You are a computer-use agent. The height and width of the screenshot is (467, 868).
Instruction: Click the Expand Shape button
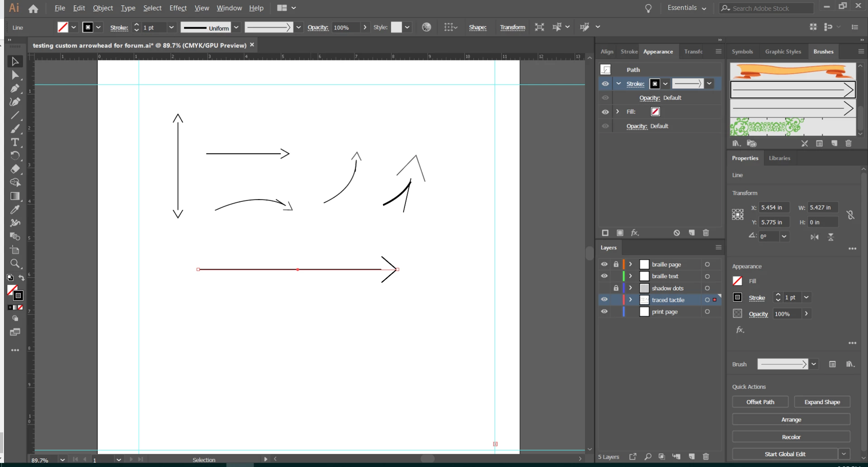point(822,402)
